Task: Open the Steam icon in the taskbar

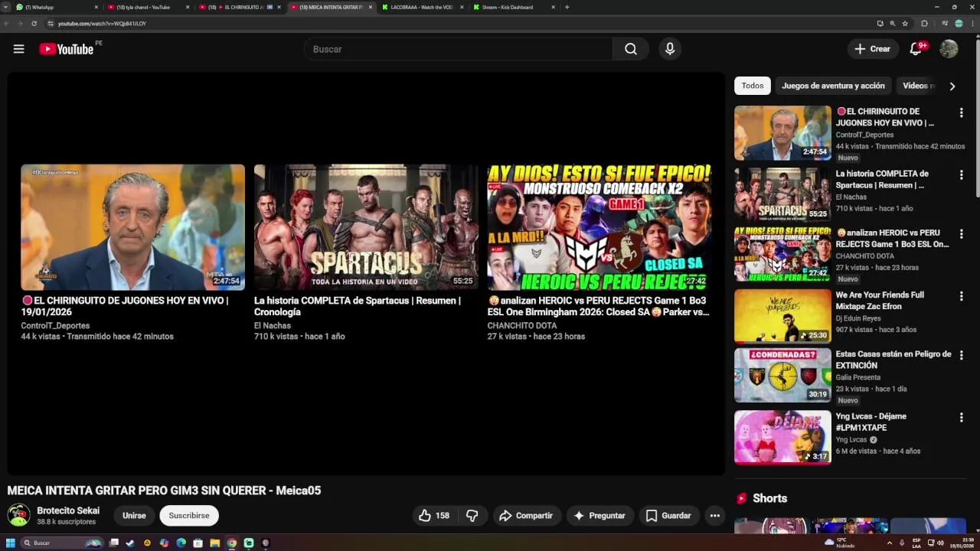Action: [x=130, y=543]
